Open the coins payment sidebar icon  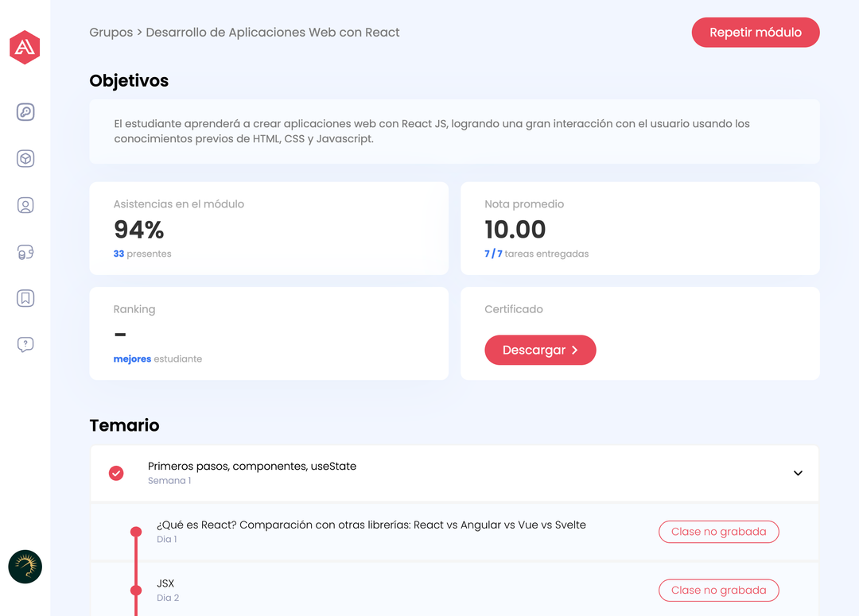click(x=25, y=252)
